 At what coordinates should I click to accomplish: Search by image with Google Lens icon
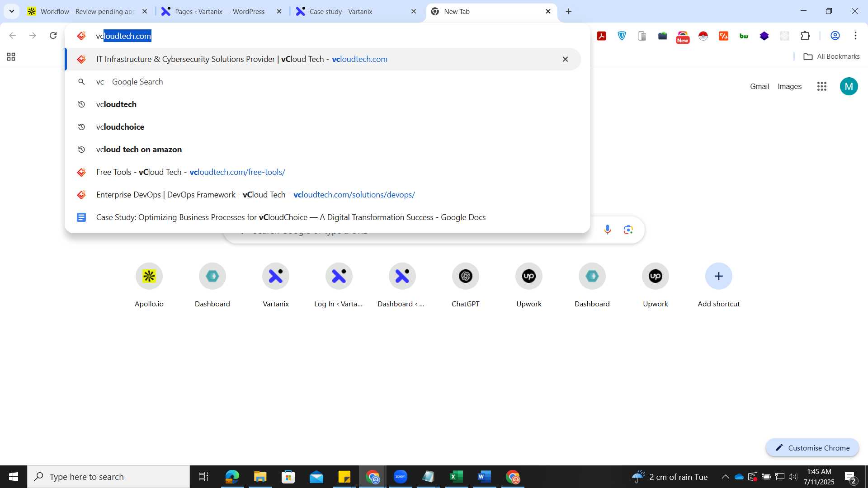click(628, 230)
